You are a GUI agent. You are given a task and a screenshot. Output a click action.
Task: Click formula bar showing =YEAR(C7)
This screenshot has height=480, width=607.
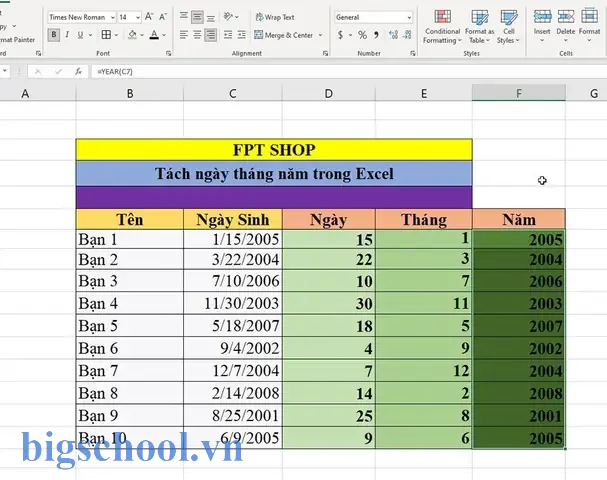point(348,72)
